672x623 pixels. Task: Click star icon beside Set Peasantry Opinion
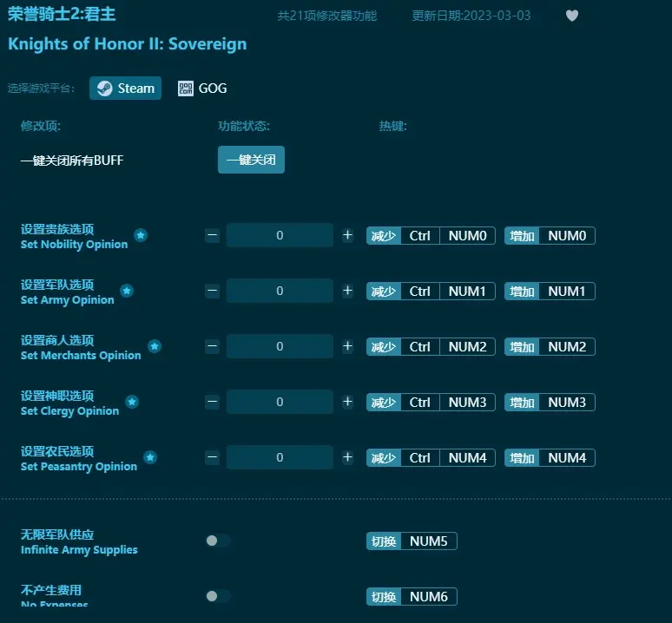coord(150,457)
